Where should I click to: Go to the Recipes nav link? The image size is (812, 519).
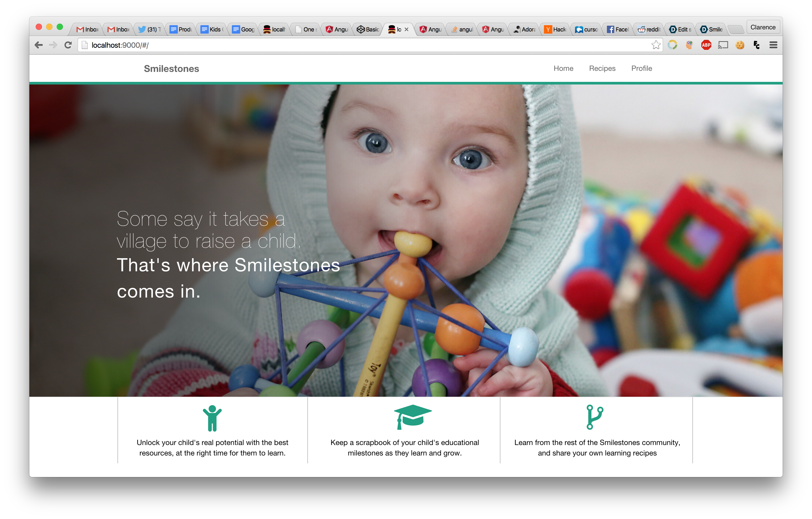pyautogui.click(x=602, y=68)
